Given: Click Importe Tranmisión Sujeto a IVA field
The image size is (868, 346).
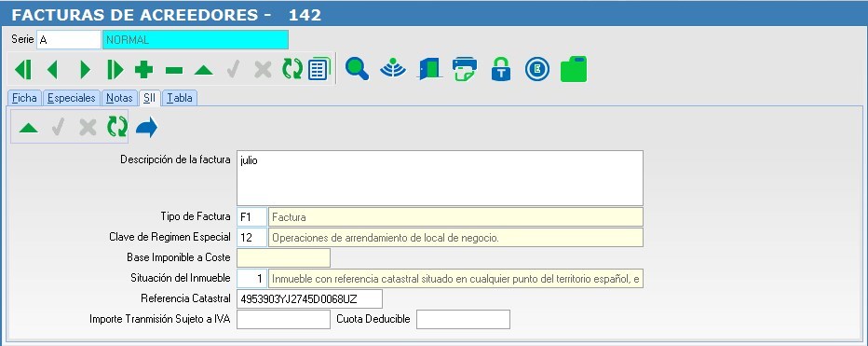Looking at the screenshot, I should pos(283,319).
